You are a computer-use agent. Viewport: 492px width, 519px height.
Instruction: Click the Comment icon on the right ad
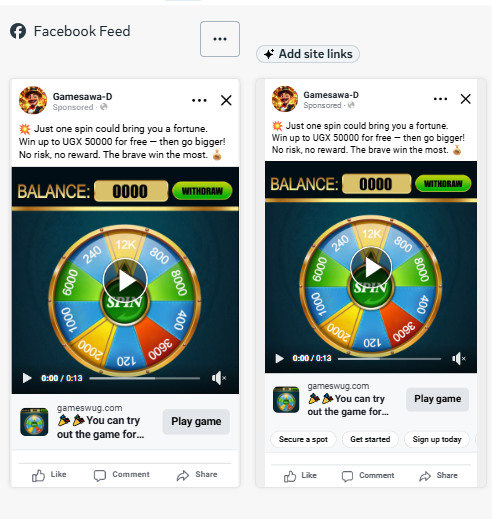tap(347, 476)
